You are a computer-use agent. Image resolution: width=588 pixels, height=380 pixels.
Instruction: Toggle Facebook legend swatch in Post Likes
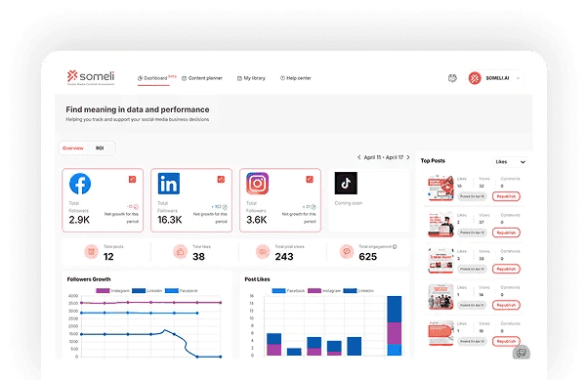pos(278,291)
